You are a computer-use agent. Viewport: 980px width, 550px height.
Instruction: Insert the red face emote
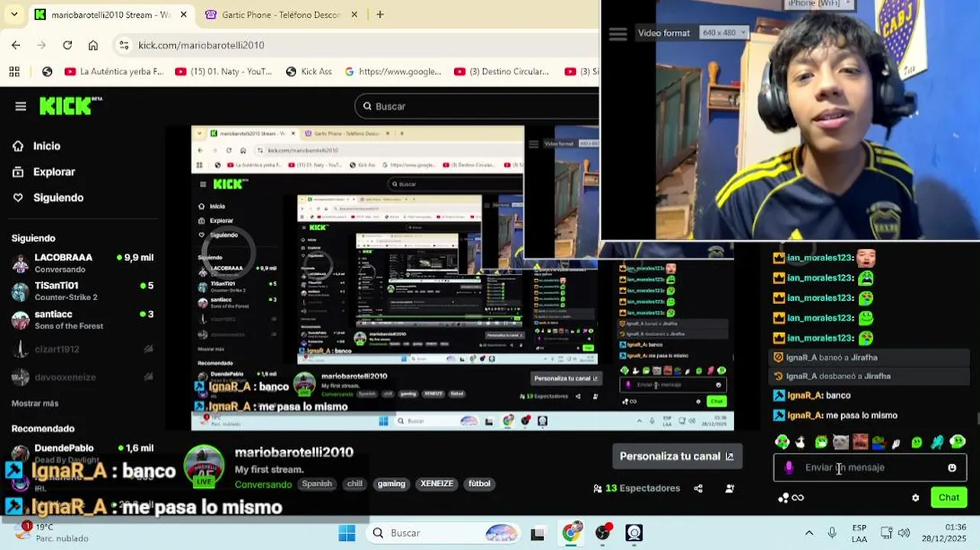click(860, 442)
